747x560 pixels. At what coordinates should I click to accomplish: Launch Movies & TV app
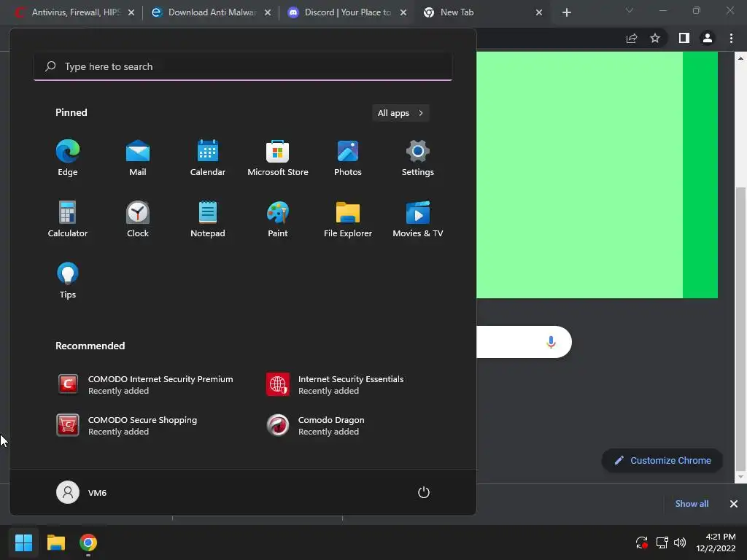pyautogui.click(x=418, y=219)
